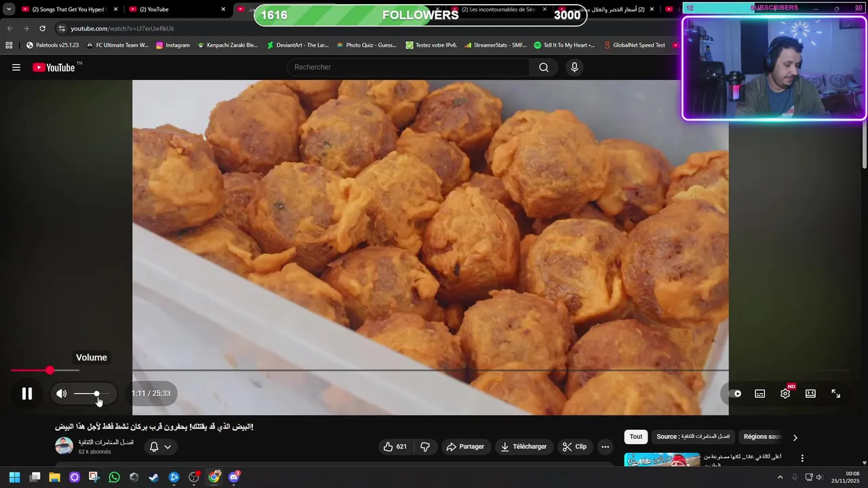Image resolution: width=868 pixels, height=488 pixels.
Task: Open the Windows Start menu
Action: (14, 477)
